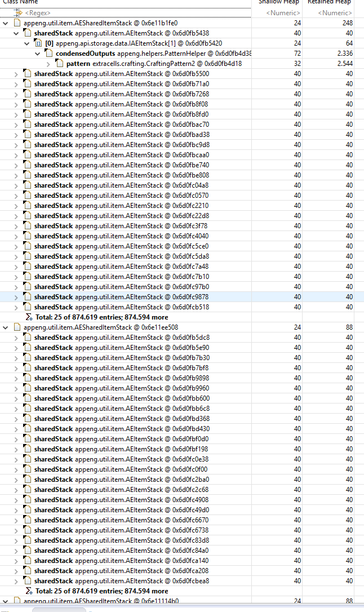The width and height of the screenshot is (364, 612).
Task: Click object icon of AESharedItemStack @ 0x6e11ee508
Action: pos(17,327)
